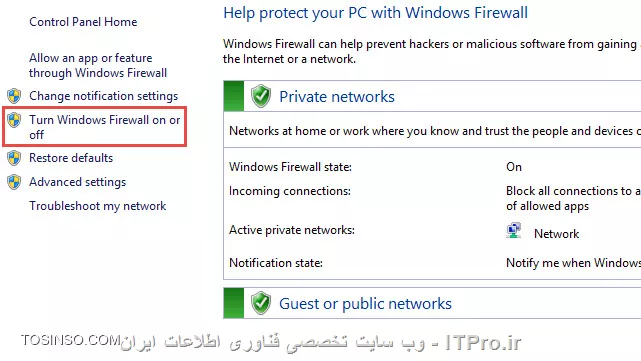Choose the Restore defaults link text
Image resolution: width=641 pixels, height=361 pixels.
pos(71,158)
